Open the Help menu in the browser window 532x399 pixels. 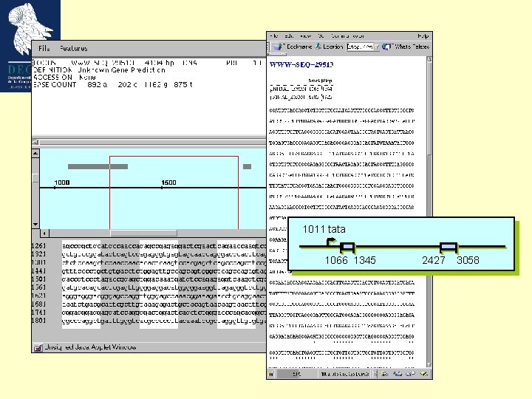(x=423, y=35)
